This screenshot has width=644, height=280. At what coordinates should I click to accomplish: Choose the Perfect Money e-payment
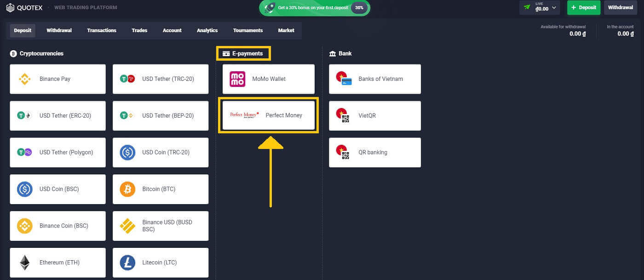(x=268, y=115)
